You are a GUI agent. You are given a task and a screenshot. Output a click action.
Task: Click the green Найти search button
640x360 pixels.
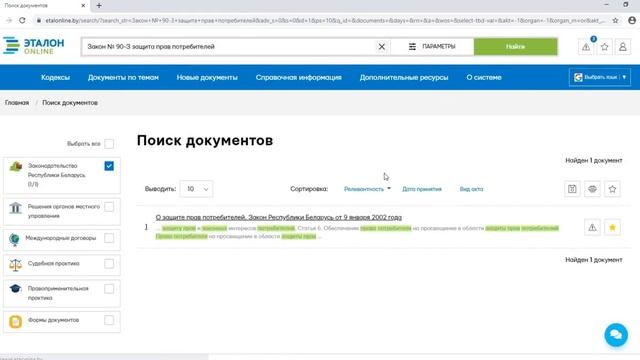point(516,47)
